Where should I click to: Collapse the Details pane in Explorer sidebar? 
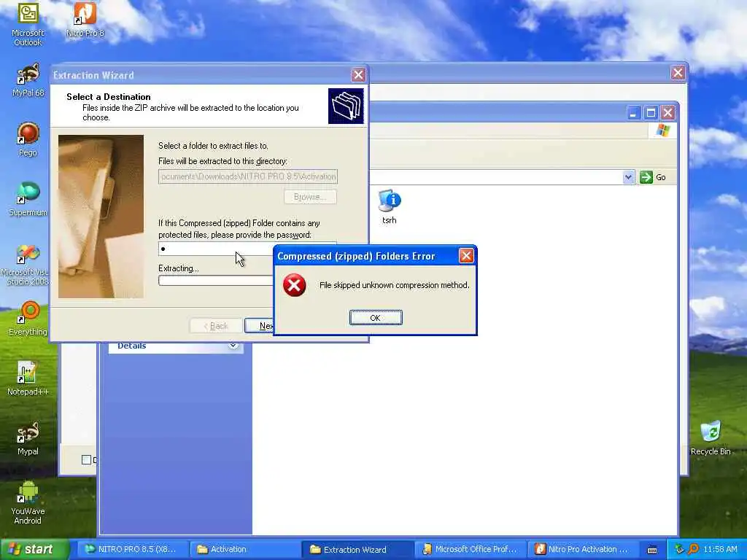coord(233,346)
